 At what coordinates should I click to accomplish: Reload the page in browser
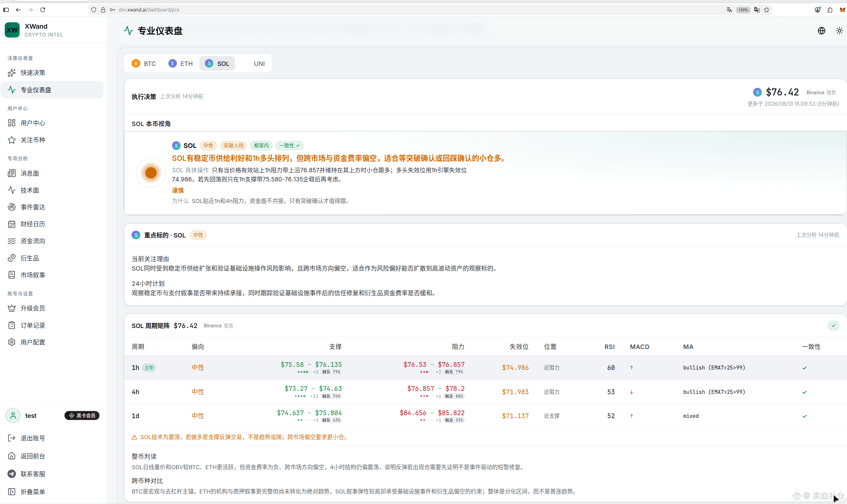coord(43,10)
